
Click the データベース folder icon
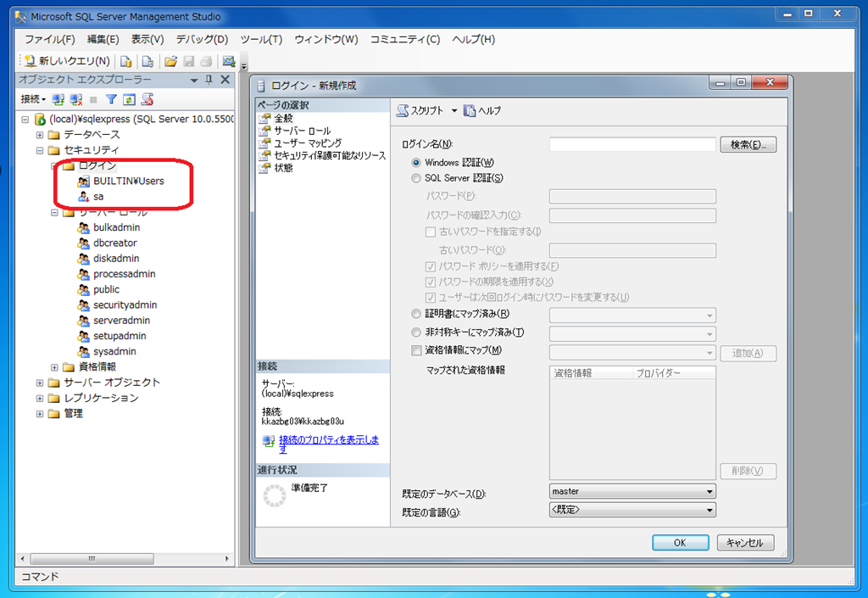point(53,135)
